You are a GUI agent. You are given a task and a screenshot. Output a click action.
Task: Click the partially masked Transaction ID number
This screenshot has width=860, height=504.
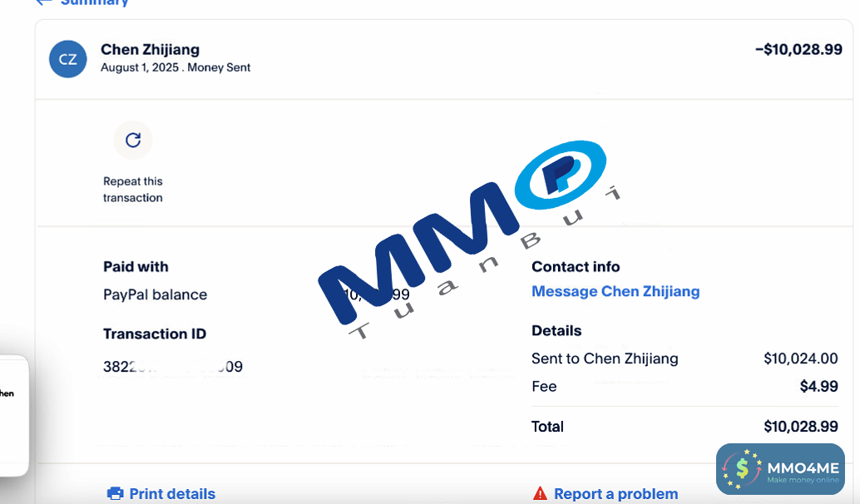(173, 367)
